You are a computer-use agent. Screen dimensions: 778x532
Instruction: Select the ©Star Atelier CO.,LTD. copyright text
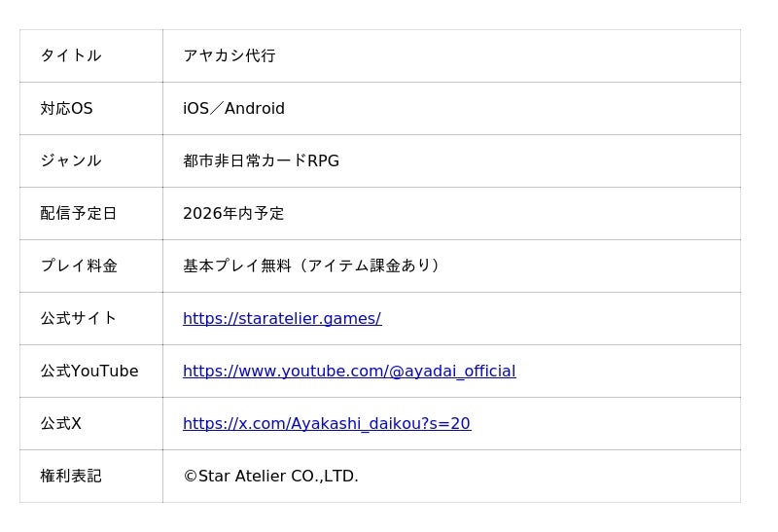[270, 477]
